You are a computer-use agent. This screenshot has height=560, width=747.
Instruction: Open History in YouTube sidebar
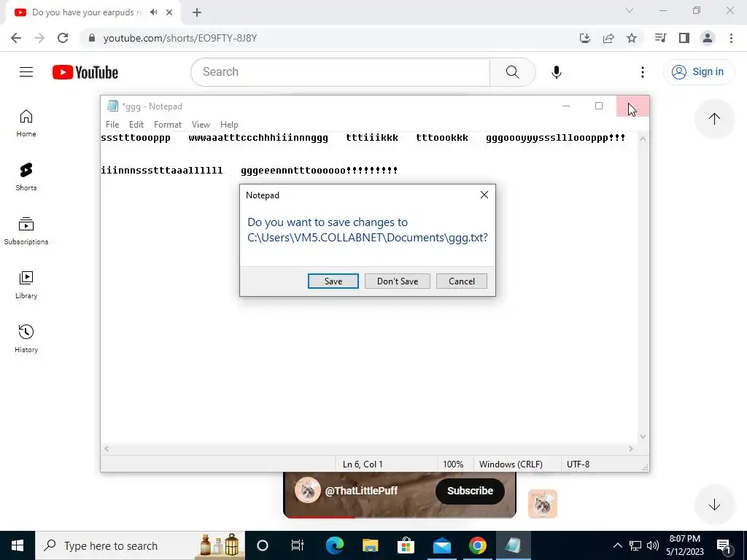click(26, 338)
